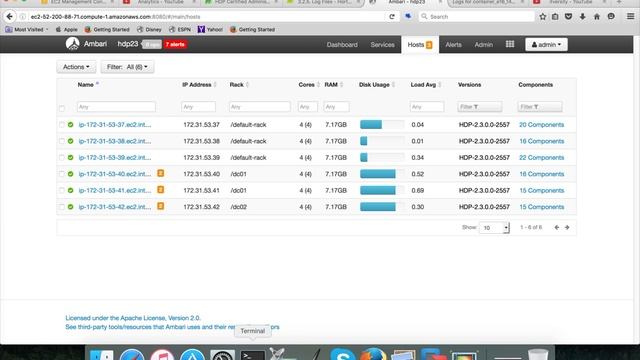This screenshot has height=360, width=640.
Task: Click the 7 alerts badge
Action: pyautogui.click(x=175, y=44)
